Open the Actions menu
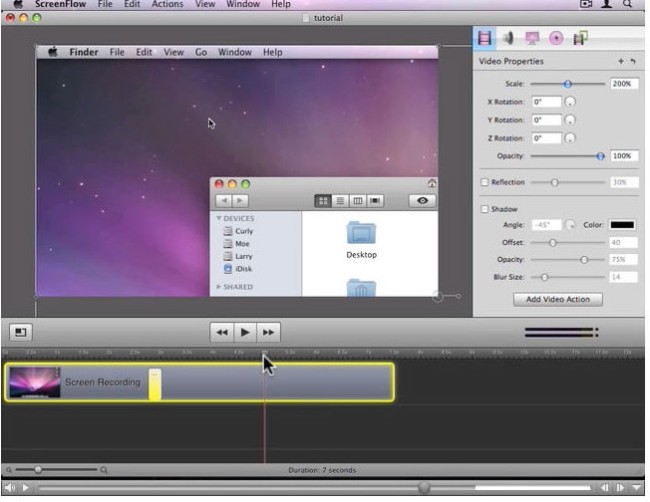The image size is (650, 502). coord(167,4)
